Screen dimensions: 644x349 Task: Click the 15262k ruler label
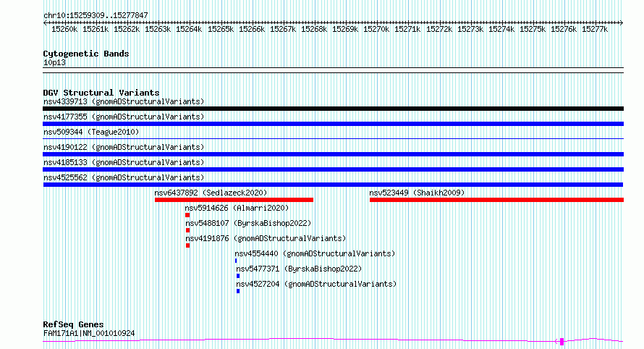click(127, 30)
